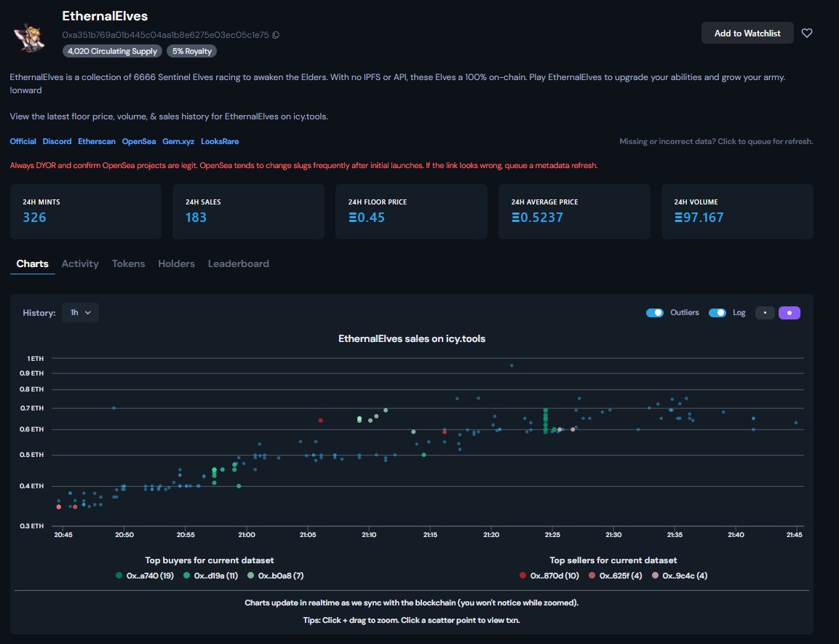Open the Etherscan link

point(97,141)
